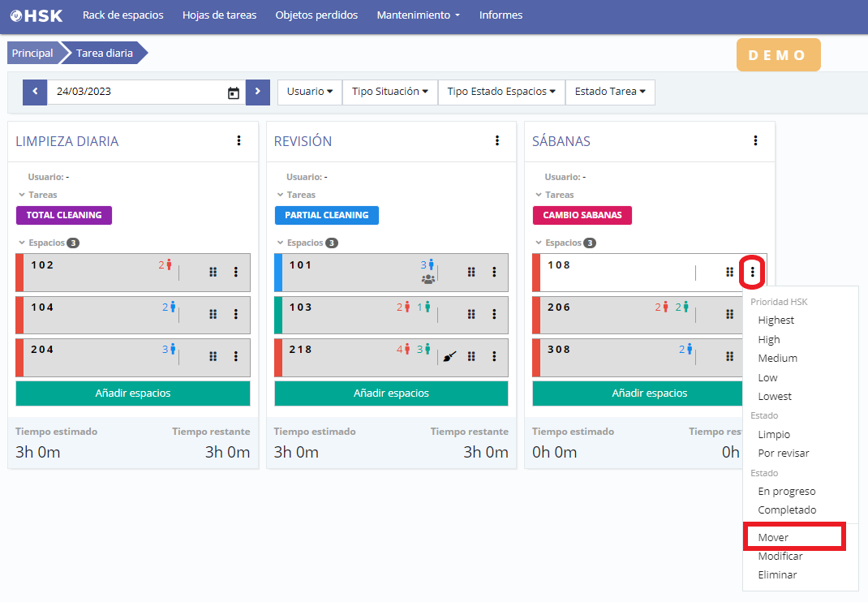
Task: Click the date input field
Action: [x=134, y=92]
